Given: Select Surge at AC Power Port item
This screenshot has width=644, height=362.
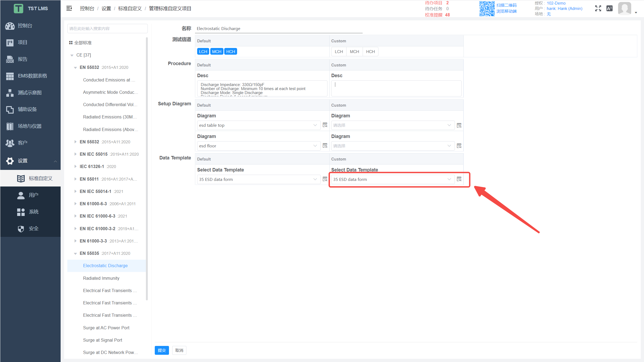Looking at the screenshot, I should pos(106,328).
